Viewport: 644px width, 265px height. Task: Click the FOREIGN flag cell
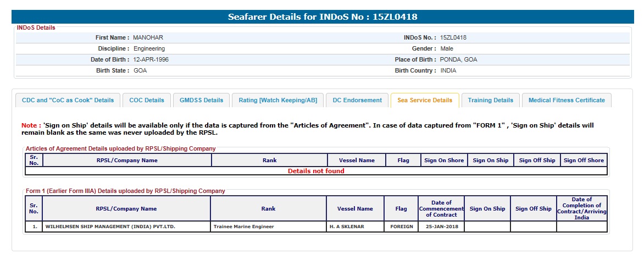[401, 227]
